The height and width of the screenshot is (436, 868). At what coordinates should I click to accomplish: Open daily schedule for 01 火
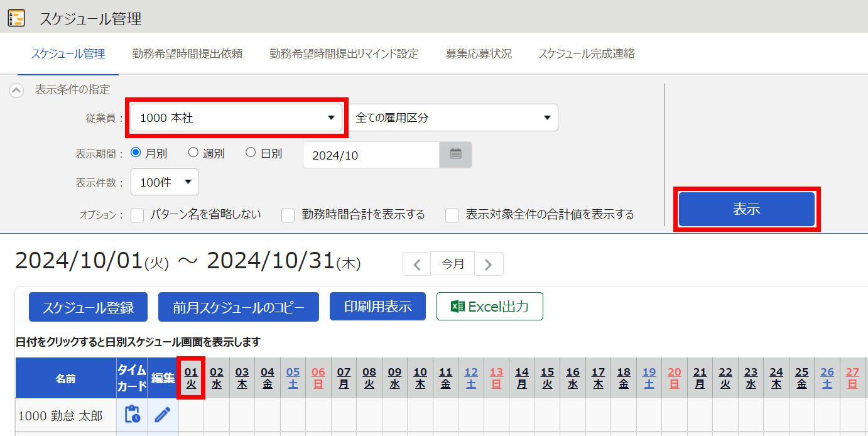(192, 378)
